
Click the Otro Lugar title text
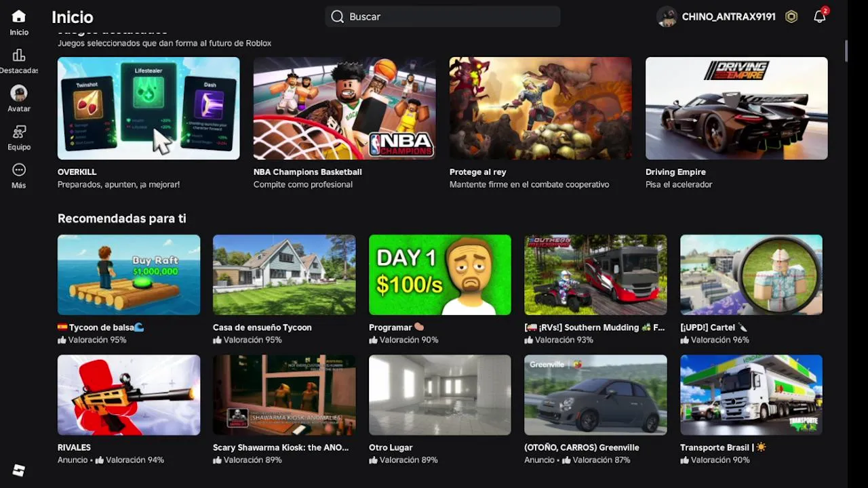(391, 447)
